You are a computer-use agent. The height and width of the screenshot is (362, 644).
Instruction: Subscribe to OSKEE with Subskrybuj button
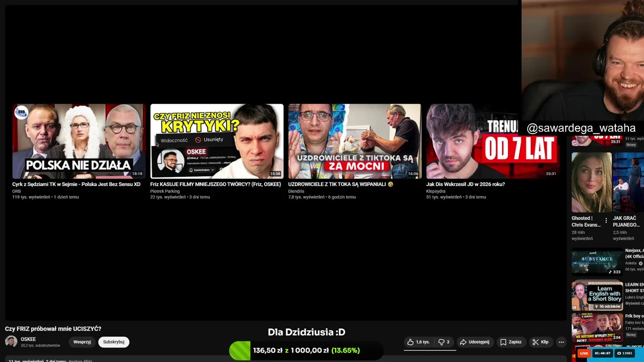(x=114, y=342)
